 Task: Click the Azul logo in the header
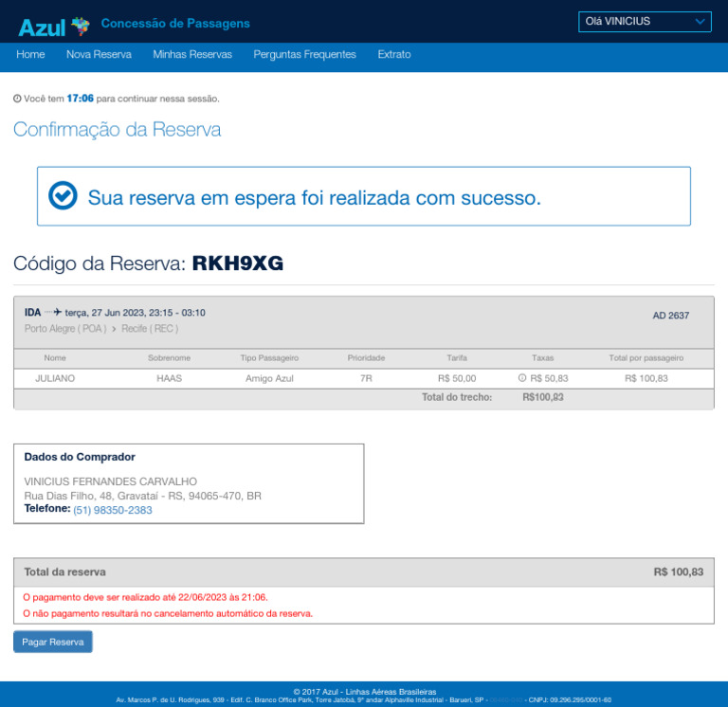[x=54, y=27]
